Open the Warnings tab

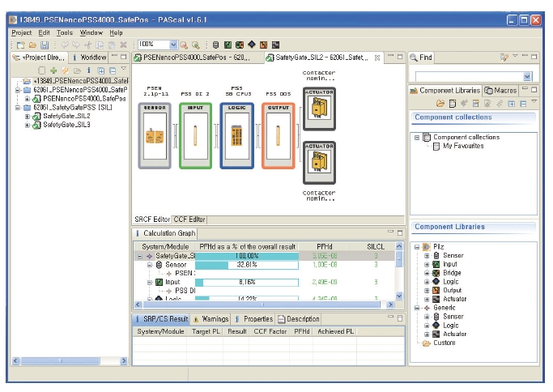pos(211,319)
